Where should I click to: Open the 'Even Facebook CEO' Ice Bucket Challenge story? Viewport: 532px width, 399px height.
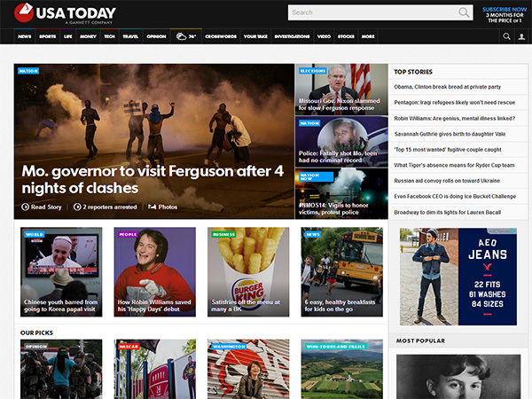click(x=454, y=196)
